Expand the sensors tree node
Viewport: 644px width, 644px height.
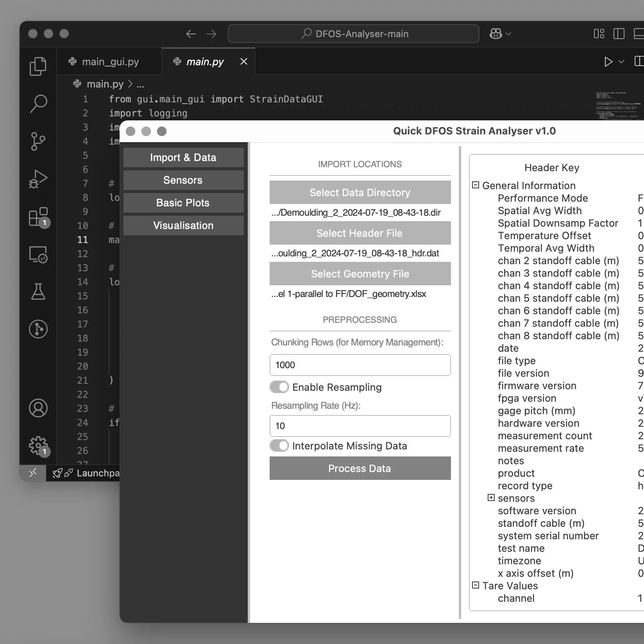click(x=491, y=497)
